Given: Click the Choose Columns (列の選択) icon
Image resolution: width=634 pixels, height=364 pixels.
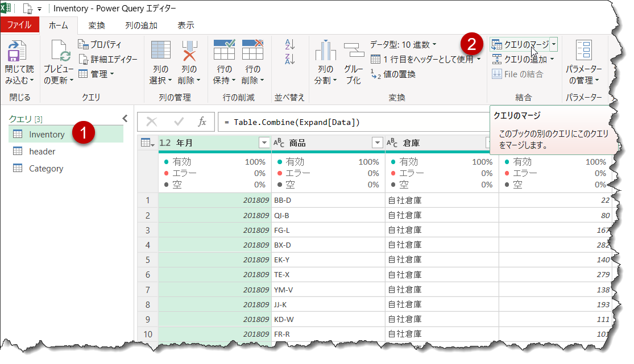Looking at the screenshot, I should (160, 51).
